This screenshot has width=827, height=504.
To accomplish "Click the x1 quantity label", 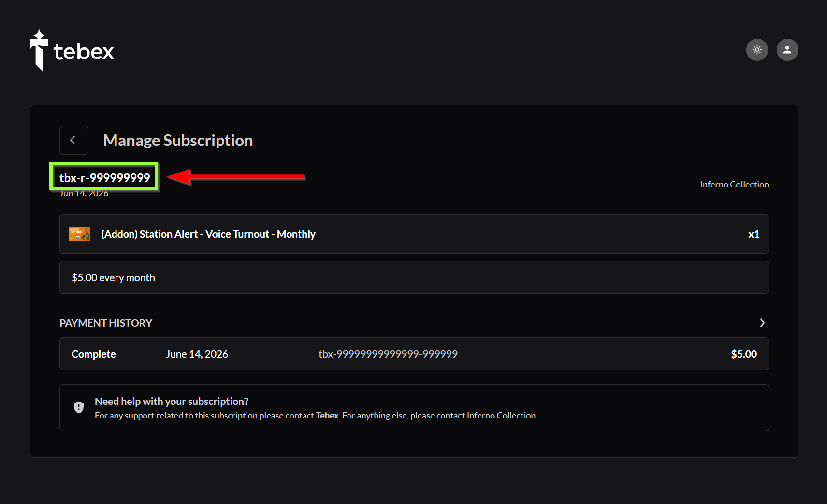I will [x=754, y=234].
